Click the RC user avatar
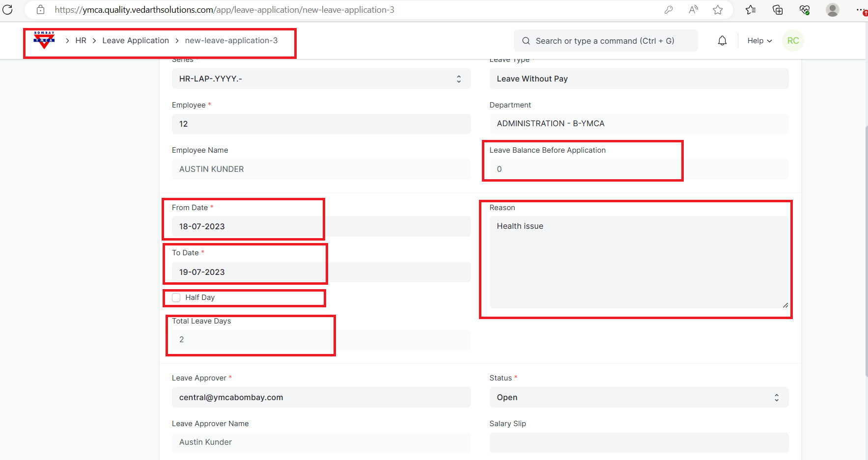Viewport: 868px width, 460px height. coord(793,41)
